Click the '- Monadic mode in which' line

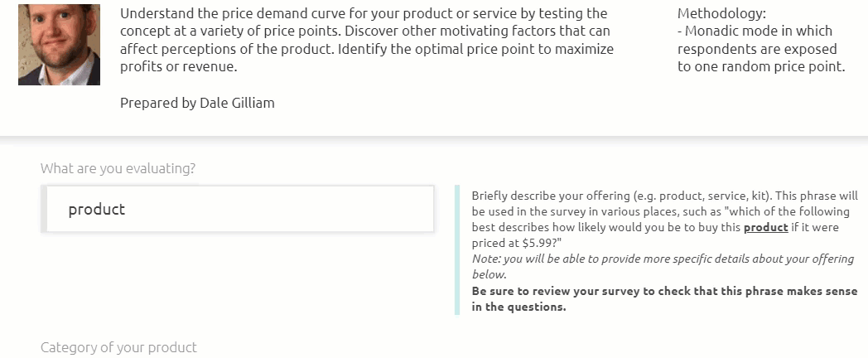point(755,31)
